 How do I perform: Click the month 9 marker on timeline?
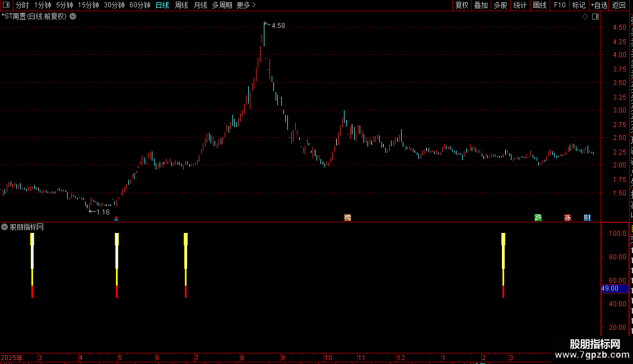click(283, 357)
